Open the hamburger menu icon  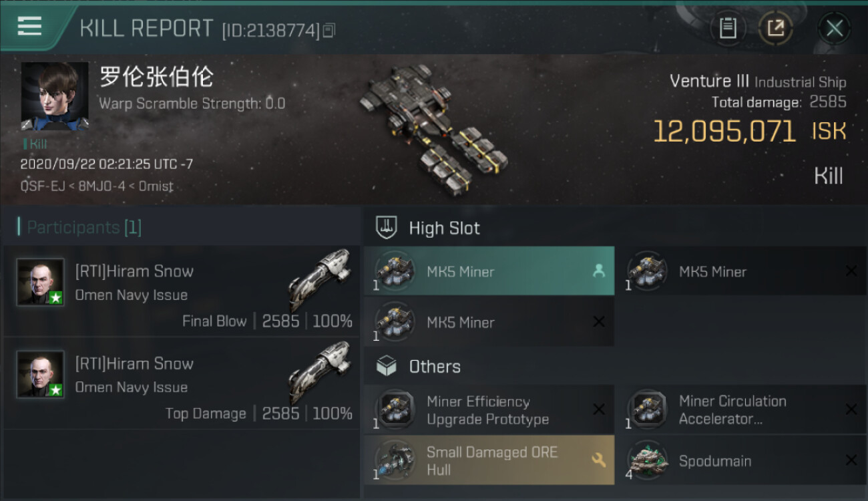tap(29, 27)
